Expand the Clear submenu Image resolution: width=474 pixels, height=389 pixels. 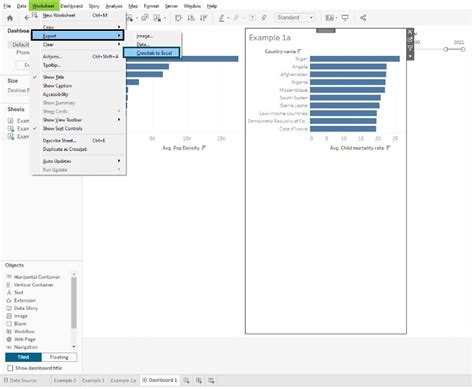click(79, 44)
